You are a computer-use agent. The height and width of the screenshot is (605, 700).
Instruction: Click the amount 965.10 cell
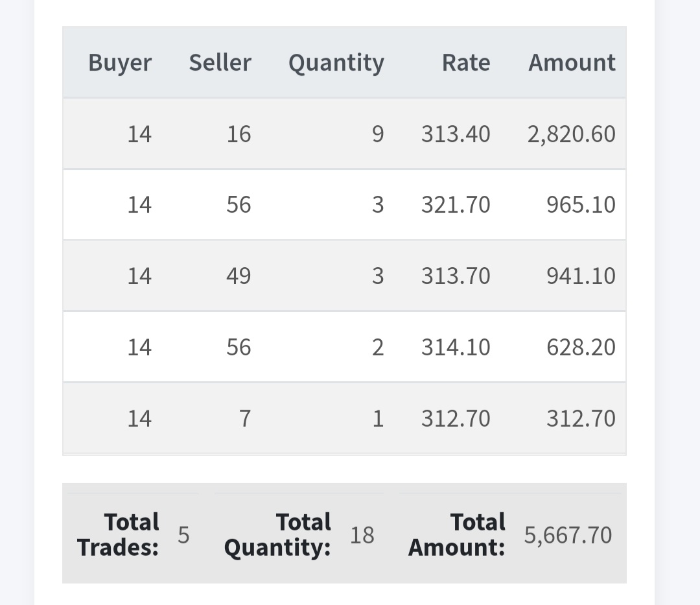[x=581, y=205]
